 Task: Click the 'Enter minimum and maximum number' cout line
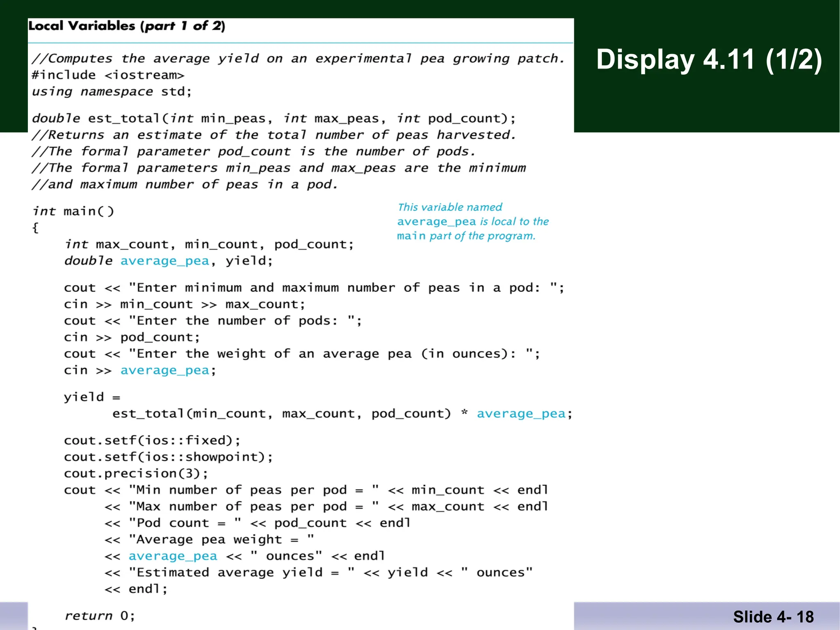click(314, 288)
